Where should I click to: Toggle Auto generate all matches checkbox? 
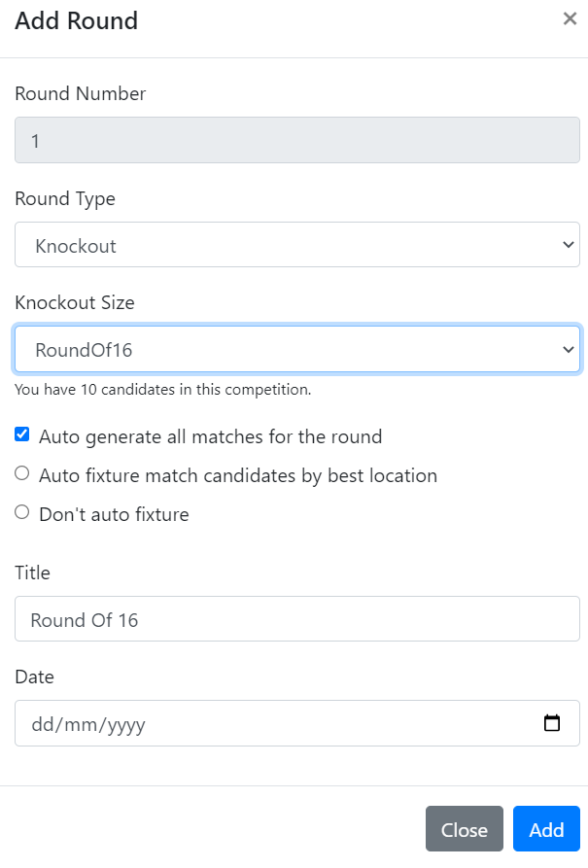pos(22,434)
